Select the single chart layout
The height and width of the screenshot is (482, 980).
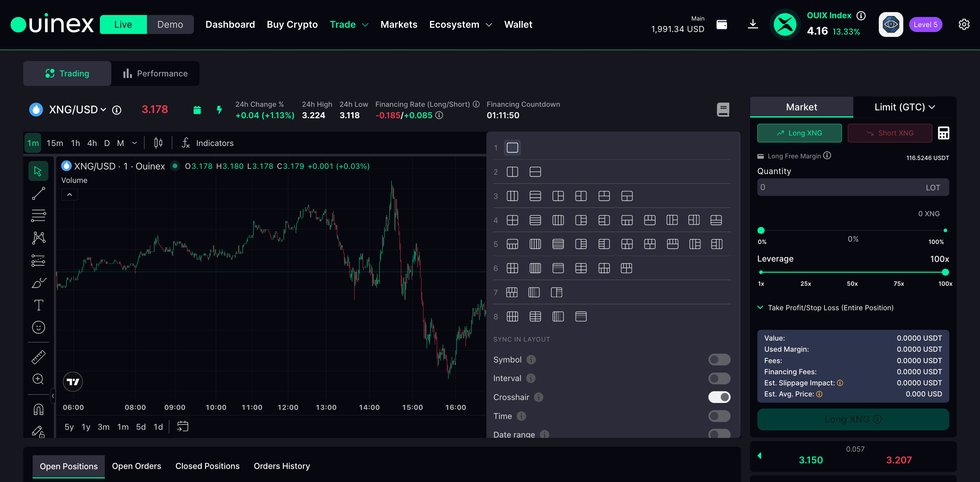coord(513,148)
